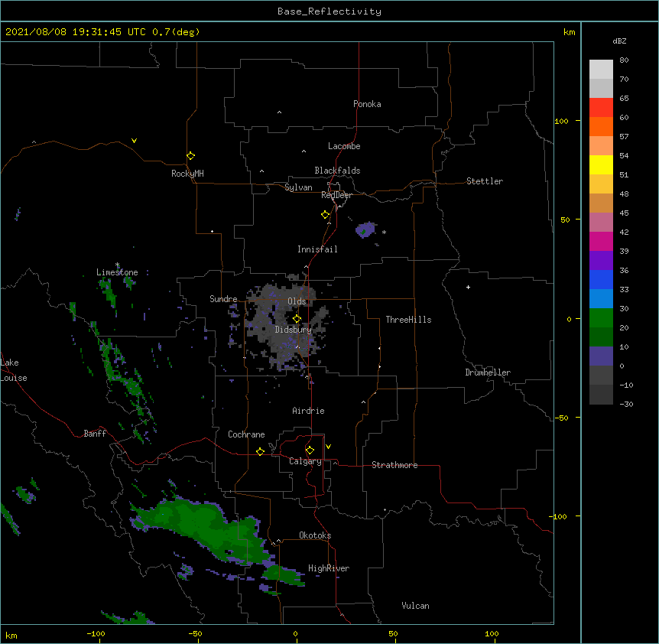Viewport: 659px width, 644px height.
Task: Pick the green 20-30 dBZ legend swatch
Action: (x=601, y=318)
